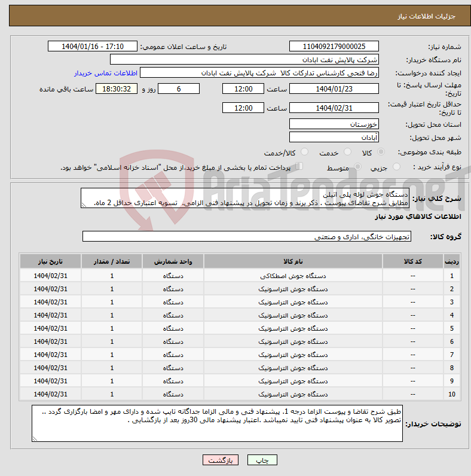Click the شرح کلی نیاز description text area
Image resolution: width=471 pixels, height=476 pixels.
[245, 198]
